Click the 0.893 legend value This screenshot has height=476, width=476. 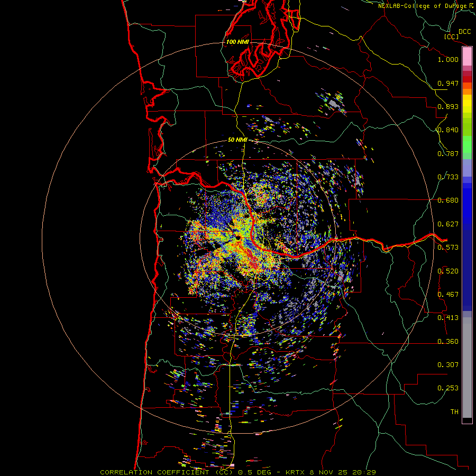tap(448, 106)
